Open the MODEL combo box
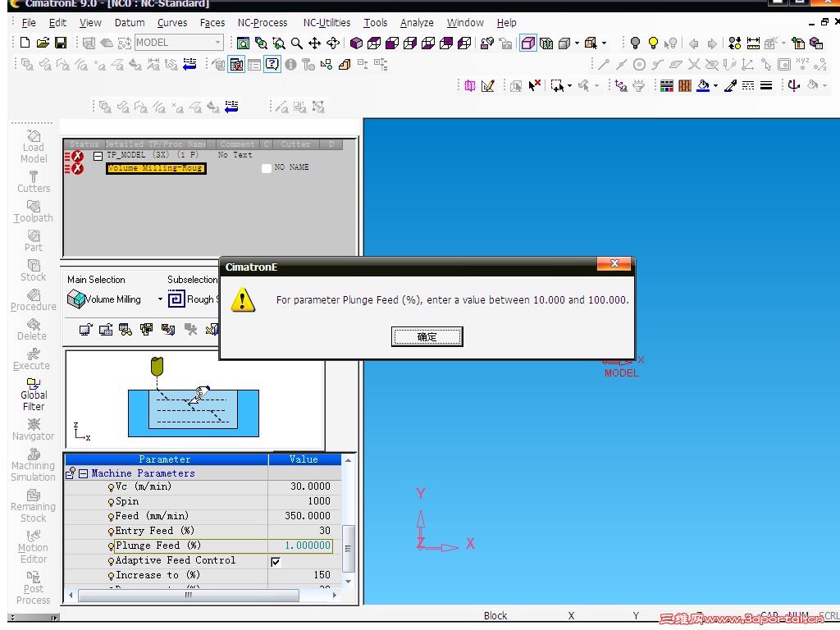 pyautogui.click(x=178, y=43)
